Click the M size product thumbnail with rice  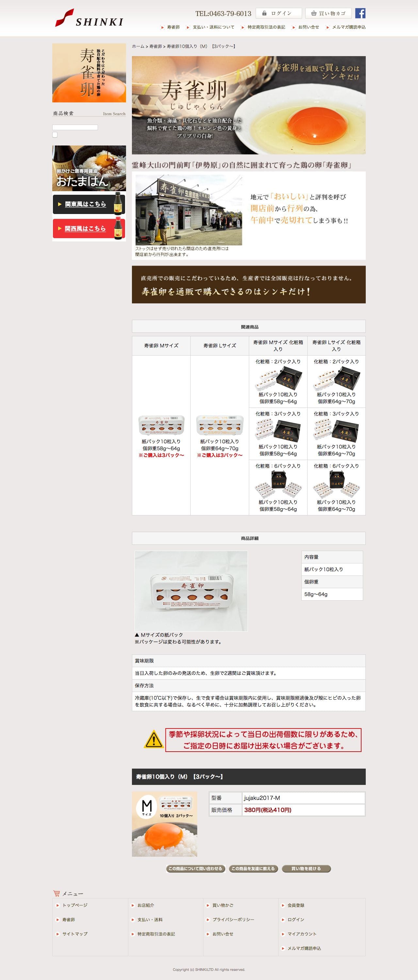coord(165,824)
